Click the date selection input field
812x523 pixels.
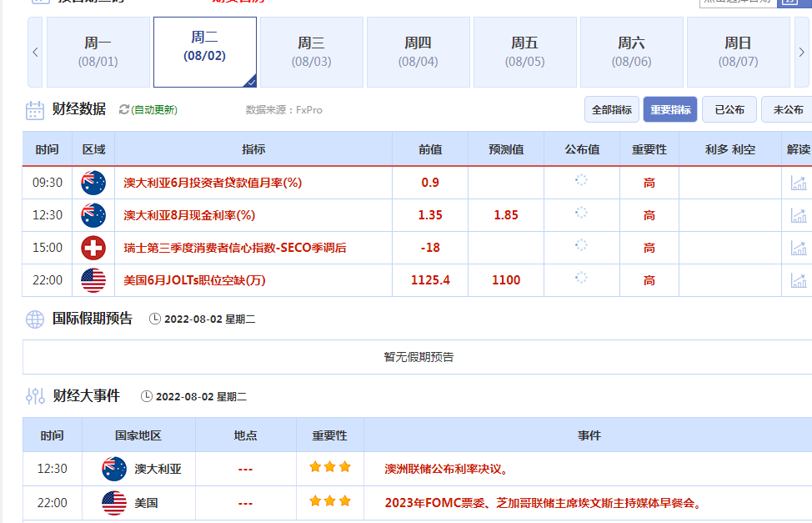click(737, 3)
